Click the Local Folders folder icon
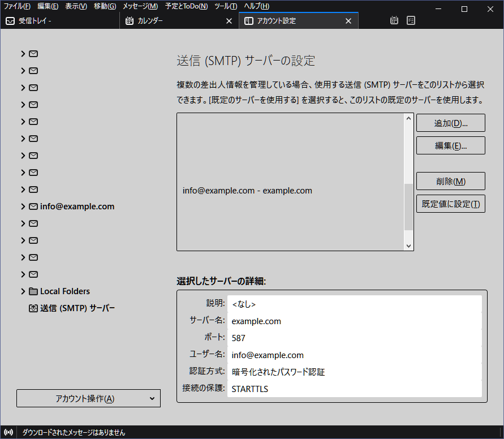This screenshot has width=504, height=439. point(33,291)
